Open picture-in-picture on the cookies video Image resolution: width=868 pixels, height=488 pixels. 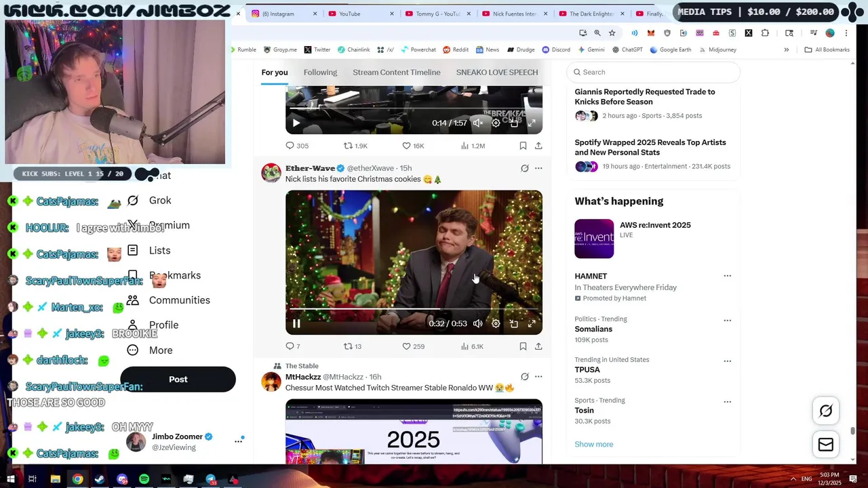point(514,324)
